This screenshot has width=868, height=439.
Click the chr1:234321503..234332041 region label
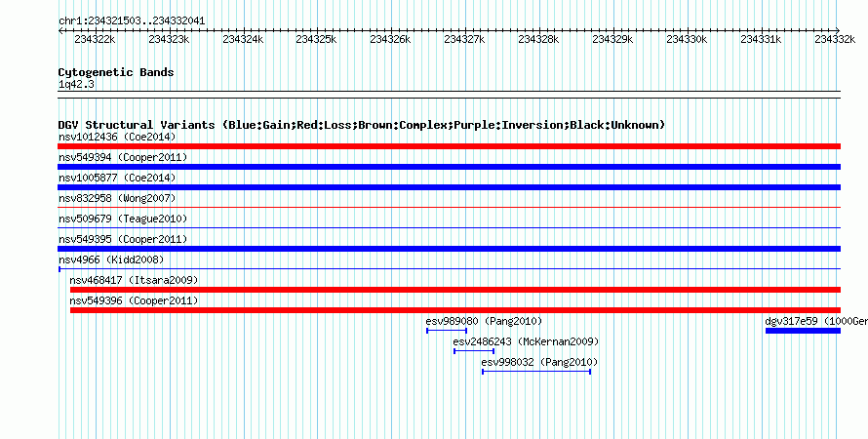pos(132,21)
